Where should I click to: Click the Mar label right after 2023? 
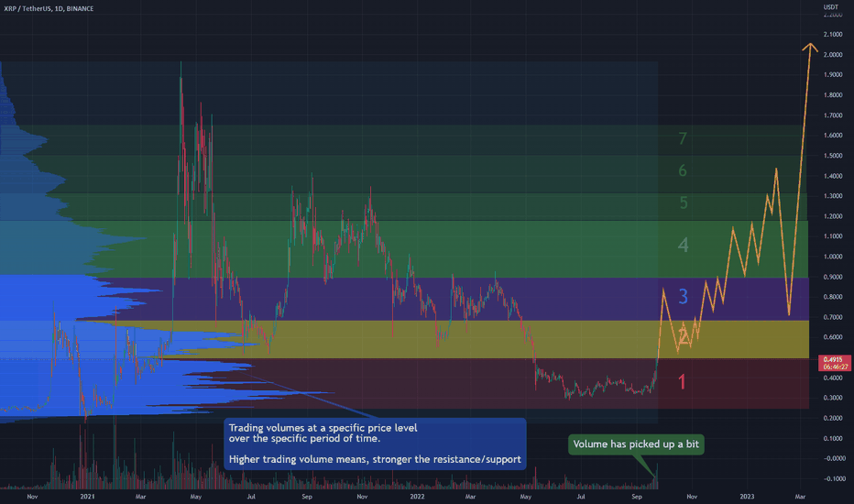(800, 497)
